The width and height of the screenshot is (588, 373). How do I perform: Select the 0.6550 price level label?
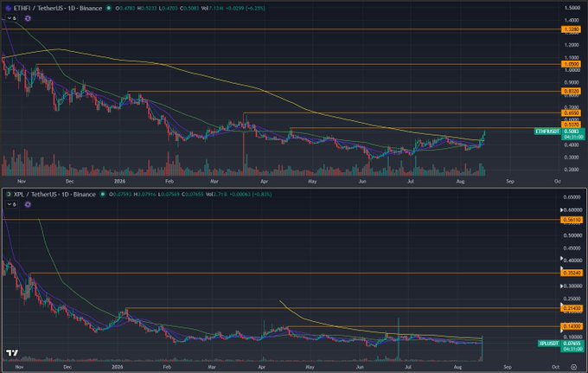pyautogui.click(x=571, y=113)
